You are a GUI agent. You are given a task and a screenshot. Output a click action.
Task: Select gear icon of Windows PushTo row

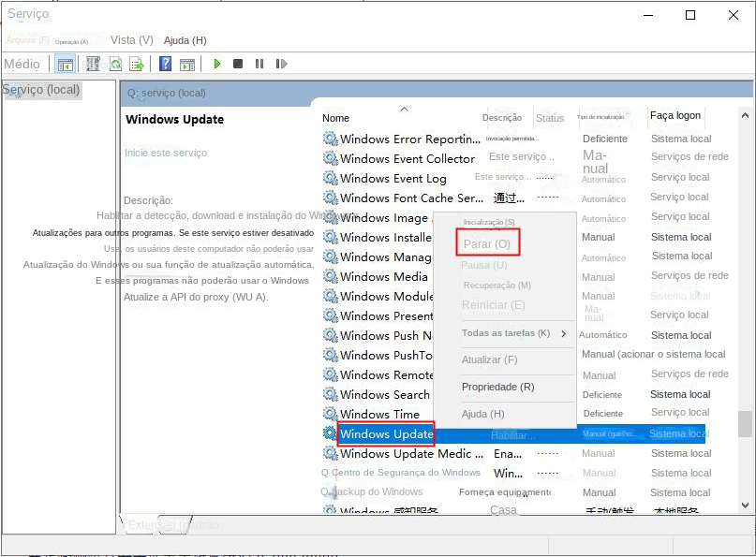point(330,355)
